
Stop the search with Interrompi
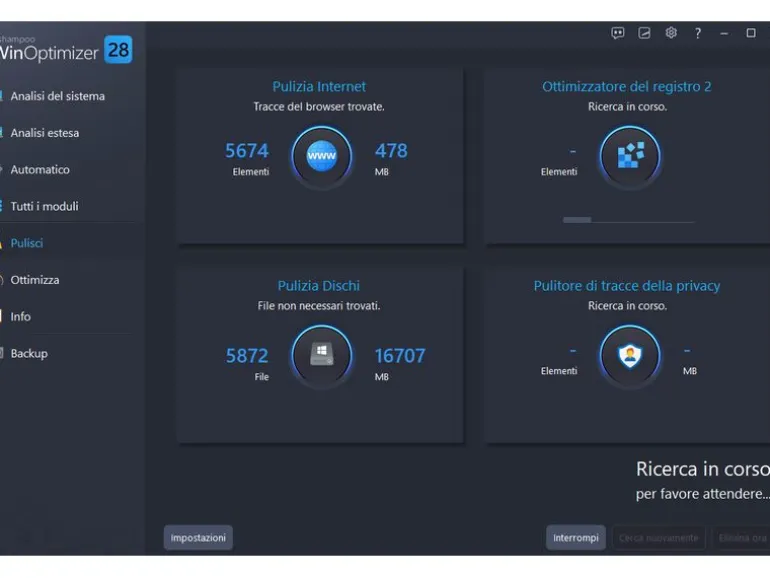[576, 538]
